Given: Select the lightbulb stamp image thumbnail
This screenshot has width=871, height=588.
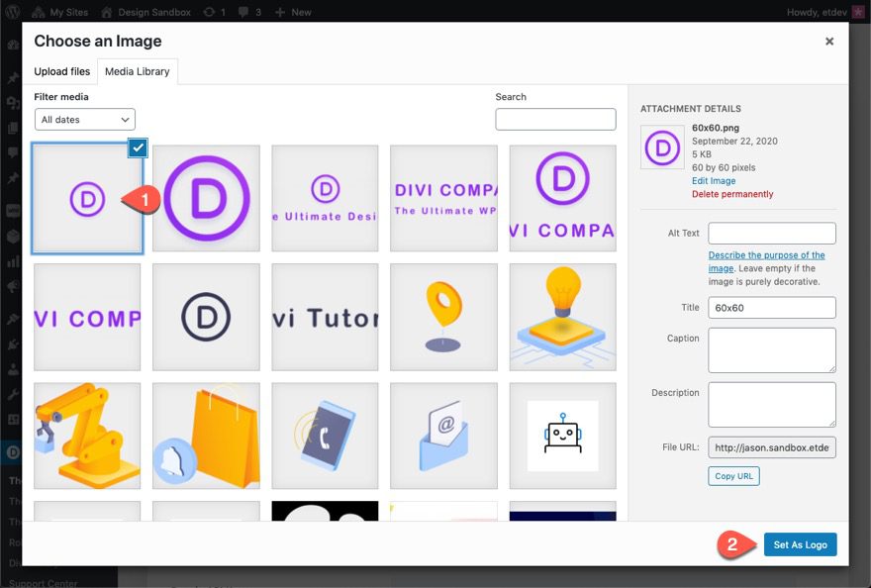Looking at the screenshot, I should pyautogui.click(x=560, y=315).
